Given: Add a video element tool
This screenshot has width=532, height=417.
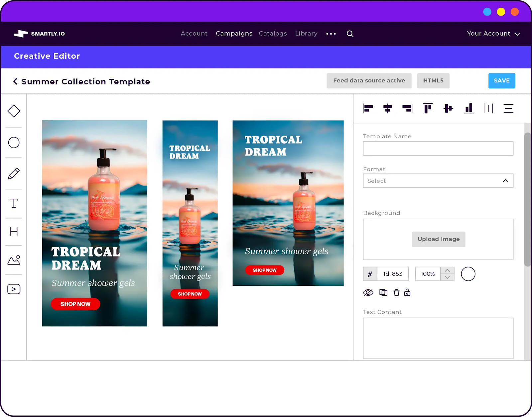Looking at the screenshot, I should pyautogui.click(x=14, y=289).
